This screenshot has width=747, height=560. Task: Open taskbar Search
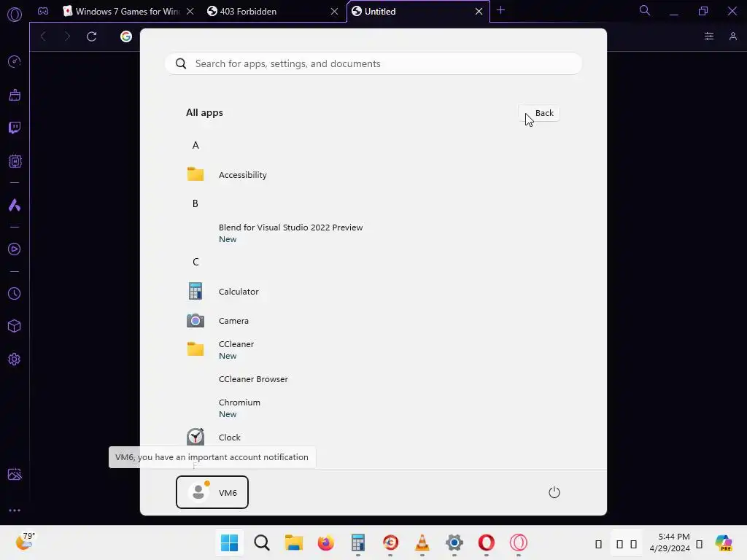coord(262,542)
